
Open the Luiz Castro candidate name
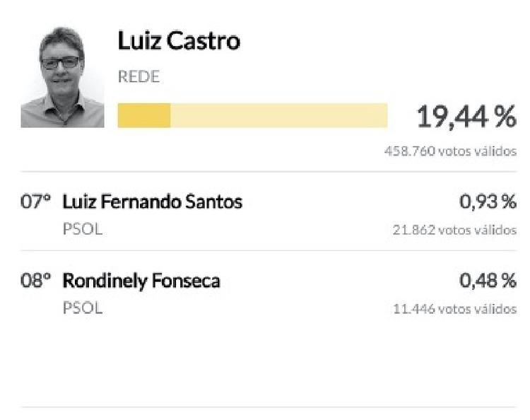coord(178,41)
